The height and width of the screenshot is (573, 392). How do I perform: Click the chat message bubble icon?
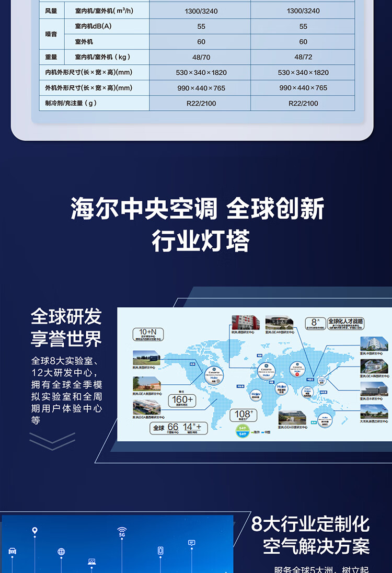pyautogui.click(x=191, y=543)
